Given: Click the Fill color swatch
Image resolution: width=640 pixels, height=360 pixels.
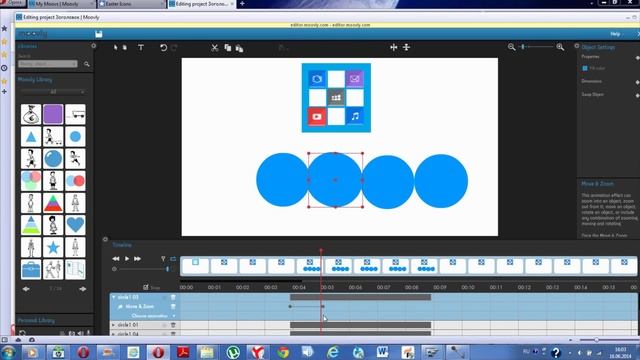Looking at the screenshot, I should [584, 68].
